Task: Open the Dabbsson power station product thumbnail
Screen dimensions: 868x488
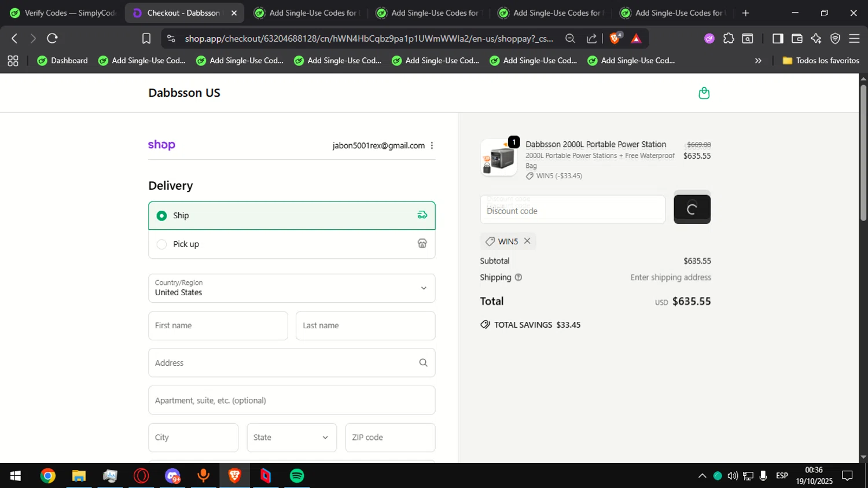Action: click(499, 157)
